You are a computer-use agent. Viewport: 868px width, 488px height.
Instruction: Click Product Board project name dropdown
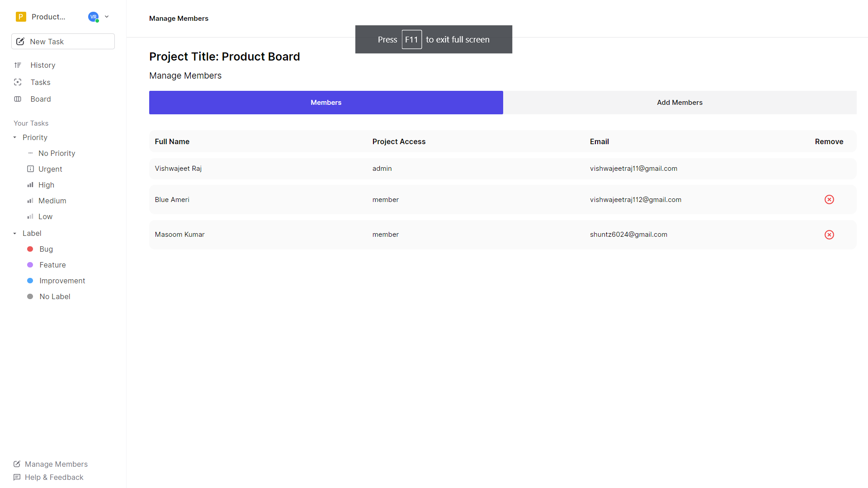click(106, 17)
